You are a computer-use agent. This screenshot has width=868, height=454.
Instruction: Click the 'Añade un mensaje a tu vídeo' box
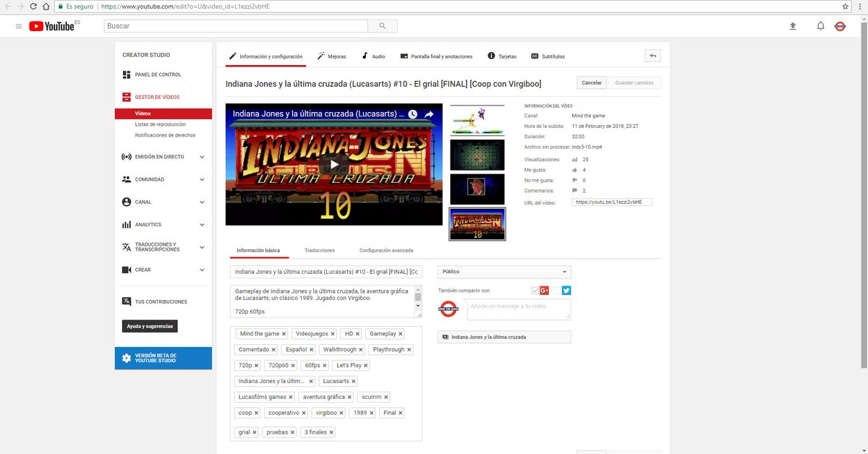(519, 309)
